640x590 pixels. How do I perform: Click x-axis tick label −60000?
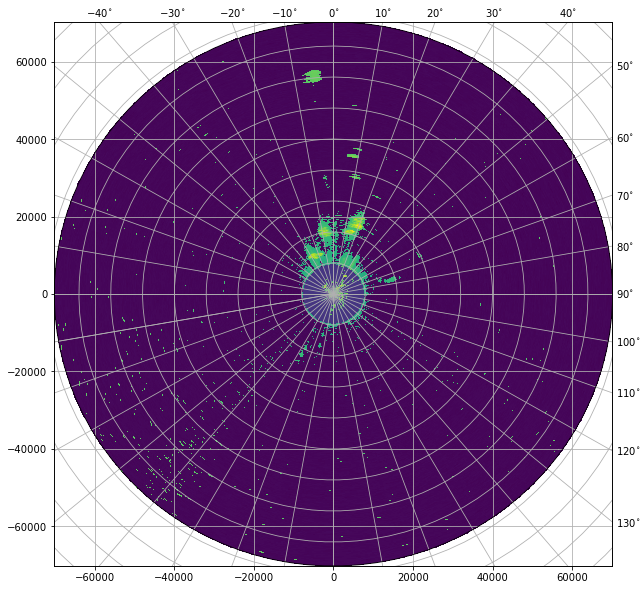click(96, 577)
